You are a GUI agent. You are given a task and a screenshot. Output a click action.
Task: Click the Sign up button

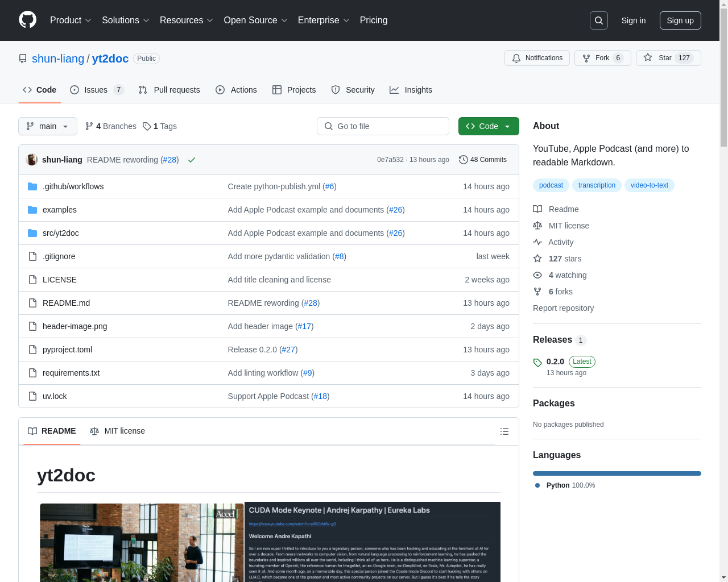pos(680,20)
